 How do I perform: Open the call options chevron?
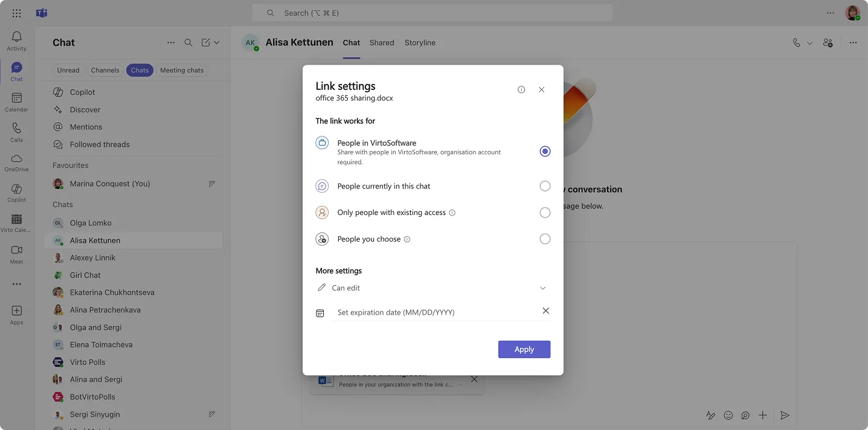(809, 42)
